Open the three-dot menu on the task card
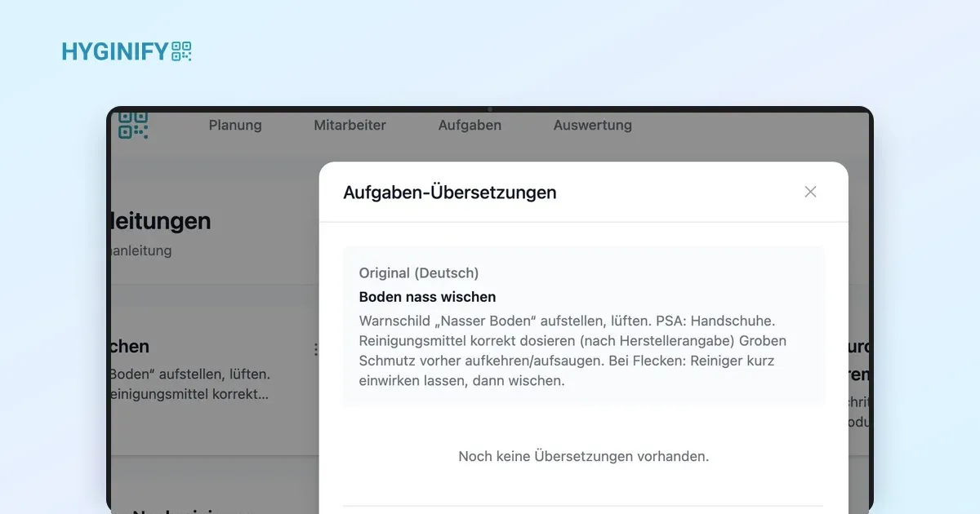The width and height of the screenshot is (980, 514). pos(315,349)
